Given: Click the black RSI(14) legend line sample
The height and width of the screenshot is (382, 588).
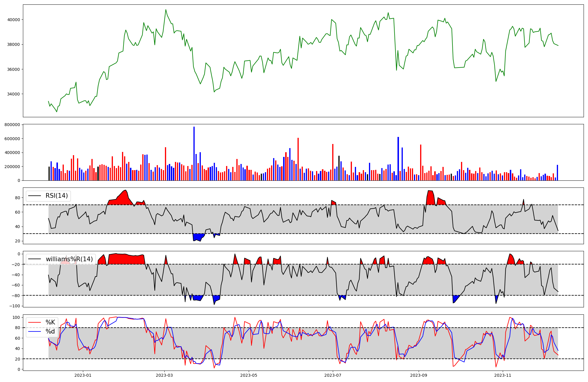Looking at the screenshot, I should click(x=34, y=196).
